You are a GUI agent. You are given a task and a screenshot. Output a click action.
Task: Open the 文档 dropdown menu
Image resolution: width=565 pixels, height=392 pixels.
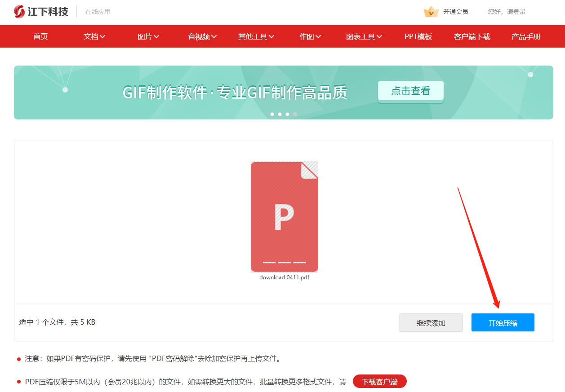coord(94,36)
